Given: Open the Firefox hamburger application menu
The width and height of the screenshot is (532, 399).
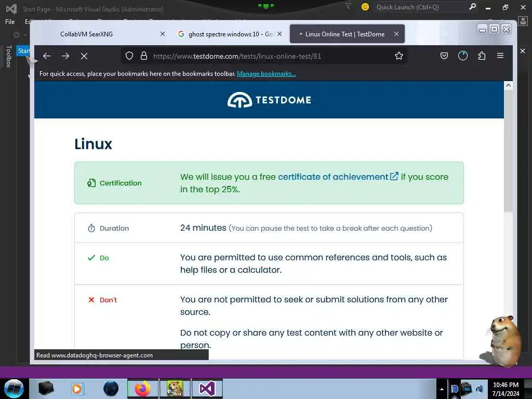Looking at the screenshot, I should coord(500,56).
